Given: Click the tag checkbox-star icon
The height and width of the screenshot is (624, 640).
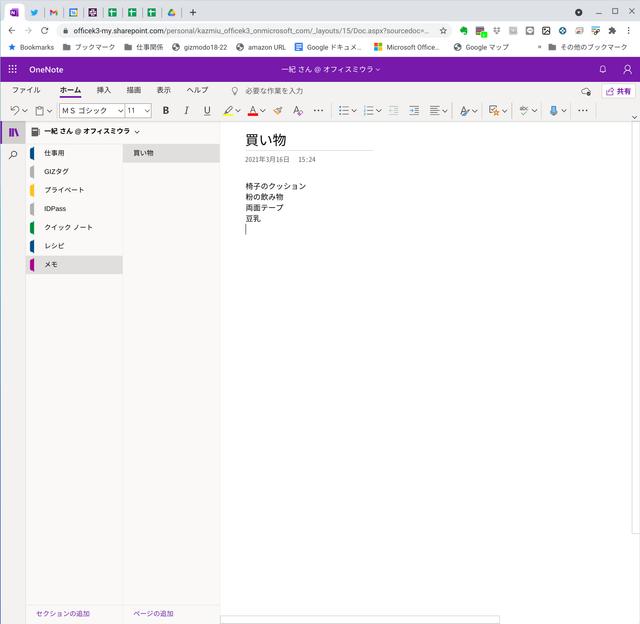Looking at the screenshot, I should coord(494,111).
